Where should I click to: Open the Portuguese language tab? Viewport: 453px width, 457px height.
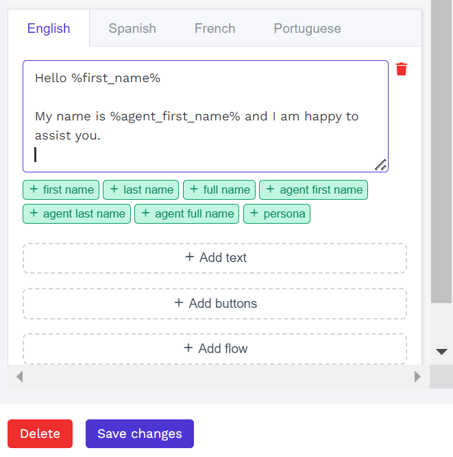(x=307, y=28)
